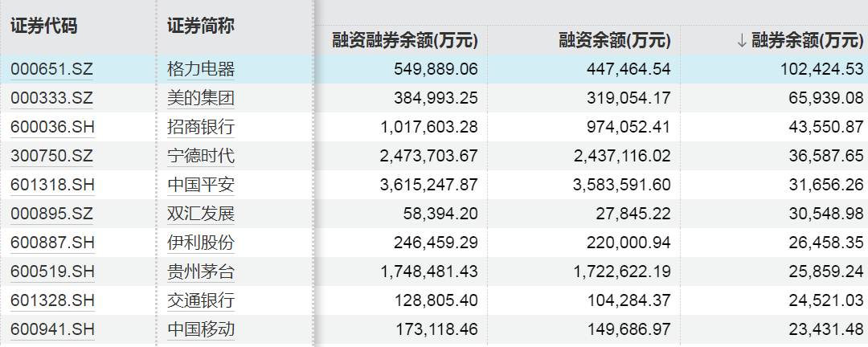Screen dimensions: 868x347
Task: Select cell value 36,587.65
Action: (826, 156)
